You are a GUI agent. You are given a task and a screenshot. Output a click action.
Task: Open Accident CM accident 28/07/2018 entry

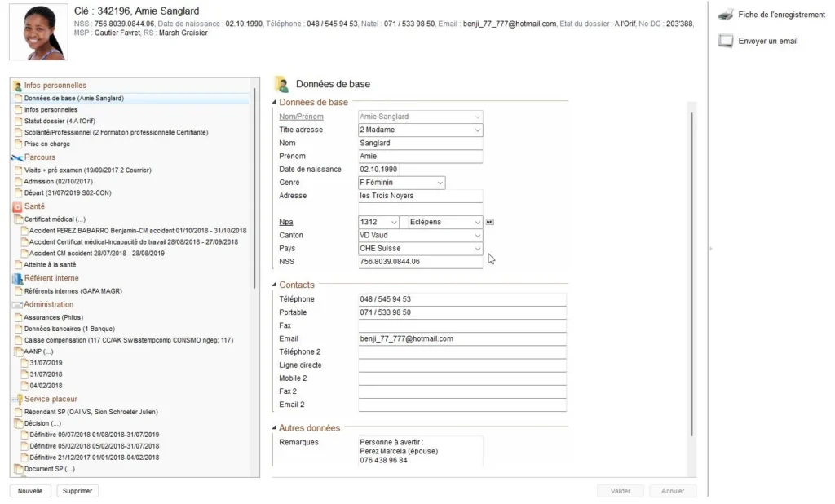coord(97,254)
